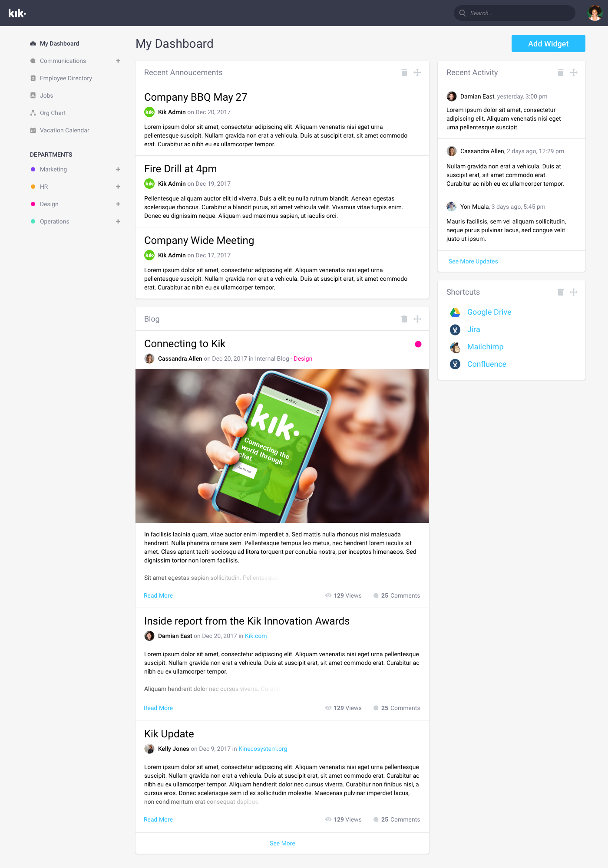Click the Add Widget button
608x868 pixels.
[x=549, y=43]
